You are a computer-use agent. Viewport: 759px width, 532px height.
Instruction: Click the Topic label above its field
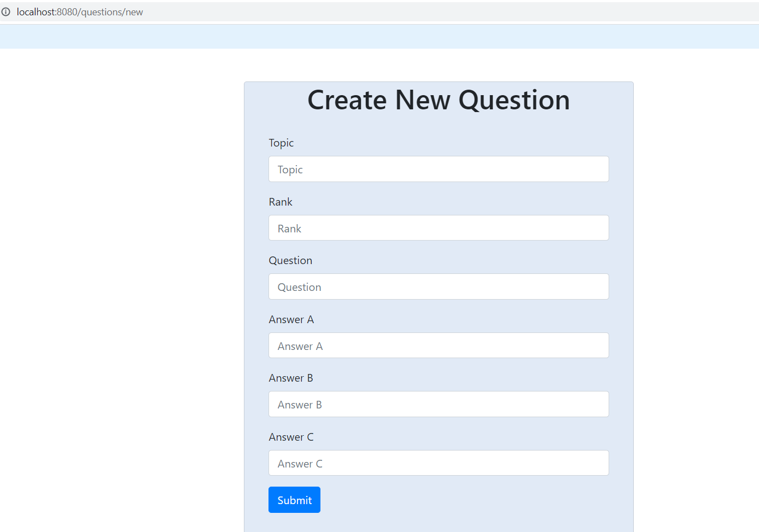pos(281,143)
